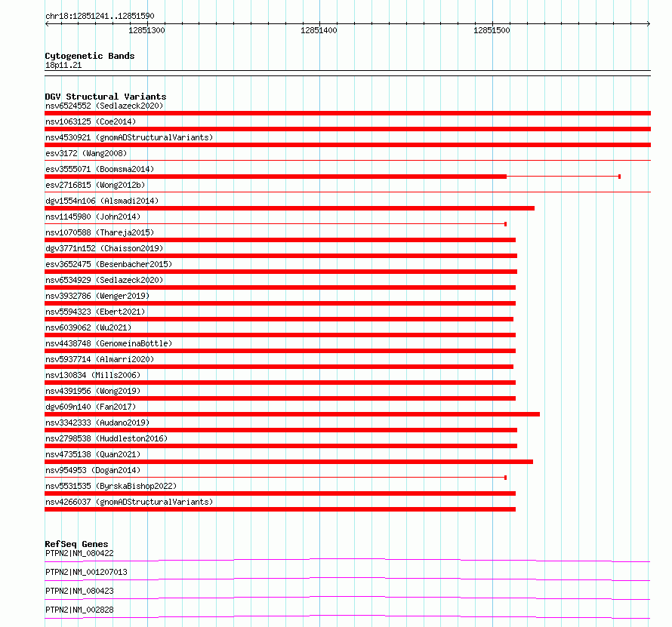Viewport: 672px width, 627px height.
Task: Open the nsv2798538 (Huddleston2016) label
Action: 106,438
